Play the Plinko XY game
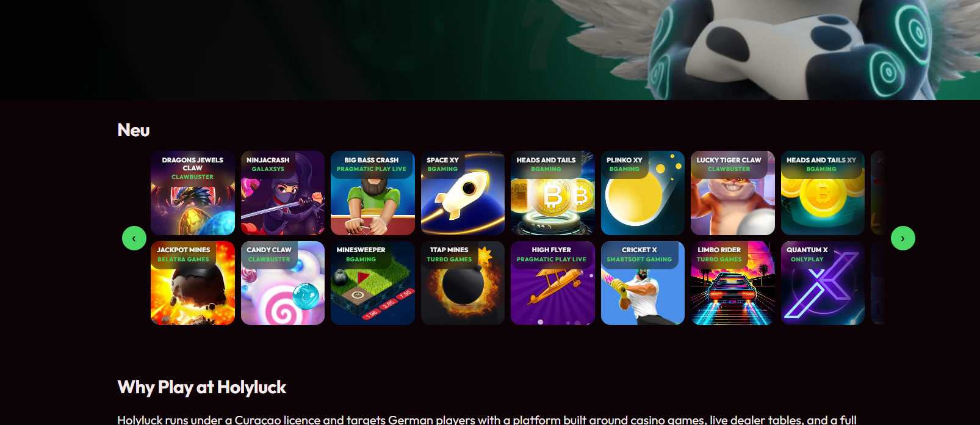Viewport: 980px width, 425px height. point(643,193)
